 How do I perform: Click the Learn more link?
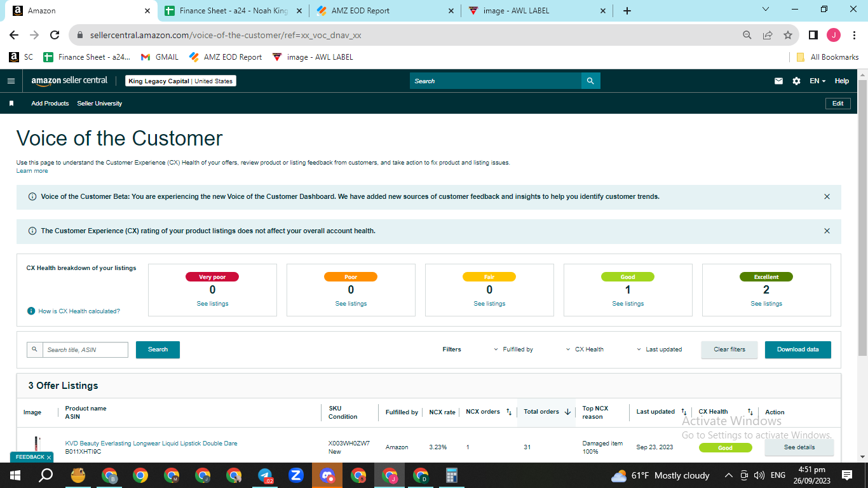(x=32, y=171)
